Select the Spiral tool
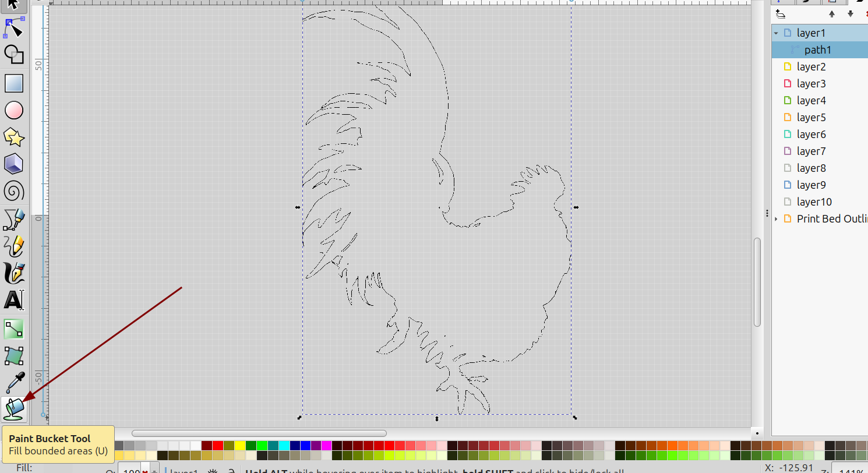 pyautogui.click(x=13, y=190)
